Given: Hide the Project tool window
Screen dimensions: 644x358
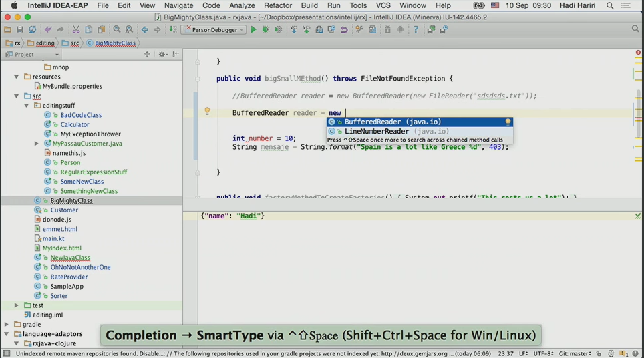Looking at the screenshot, I should pos(176,54).
